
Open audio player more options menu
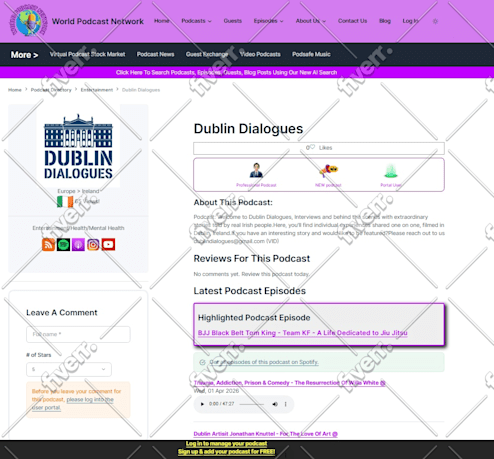pos(285,404)
